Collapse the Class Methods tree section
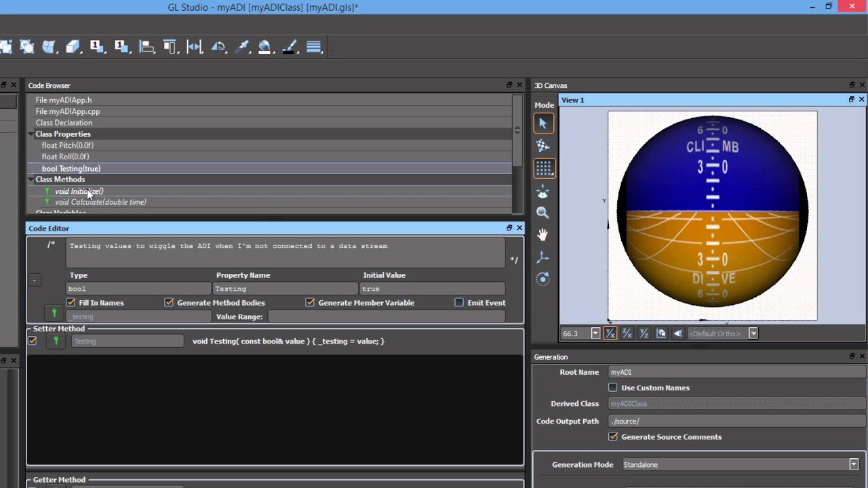The width and height of the screenshot is (868, 488). (31, 180)
